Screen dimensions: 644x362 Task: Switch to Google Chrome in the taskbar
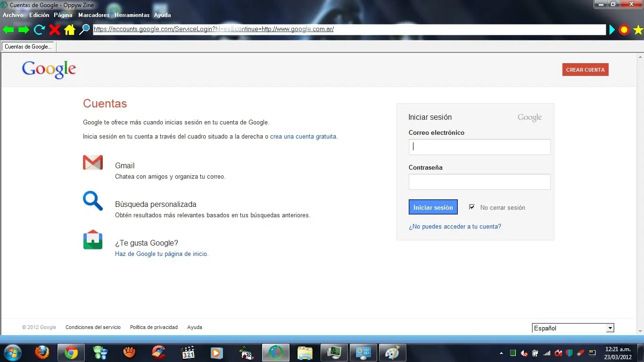point(71,353)
